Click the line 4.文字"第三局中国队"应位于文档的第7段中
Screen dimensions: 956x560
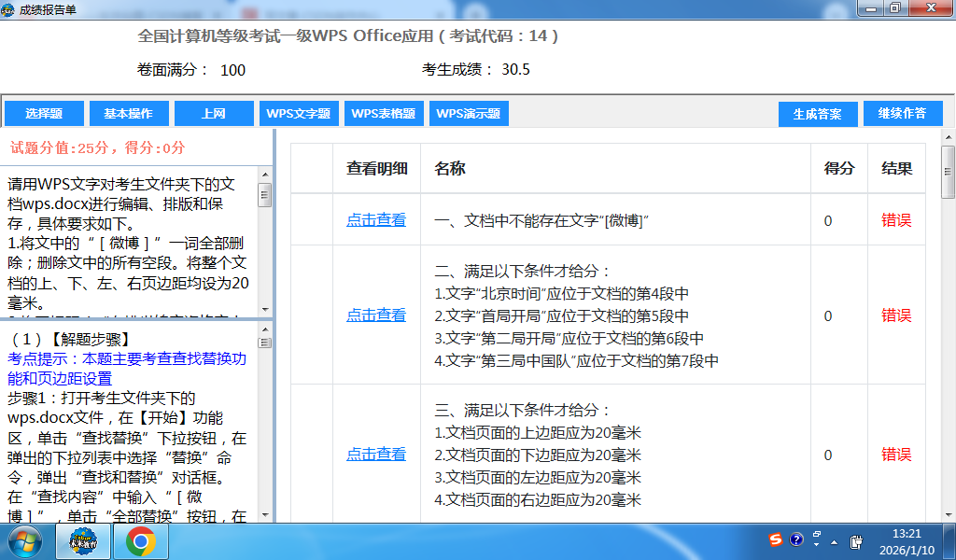click(x=576, y=361)
